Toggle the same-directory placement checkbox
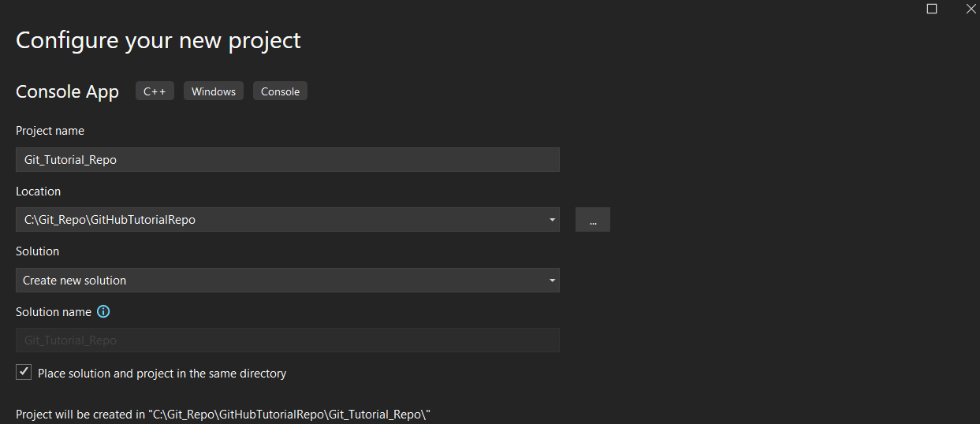 (x=24, y=372)
